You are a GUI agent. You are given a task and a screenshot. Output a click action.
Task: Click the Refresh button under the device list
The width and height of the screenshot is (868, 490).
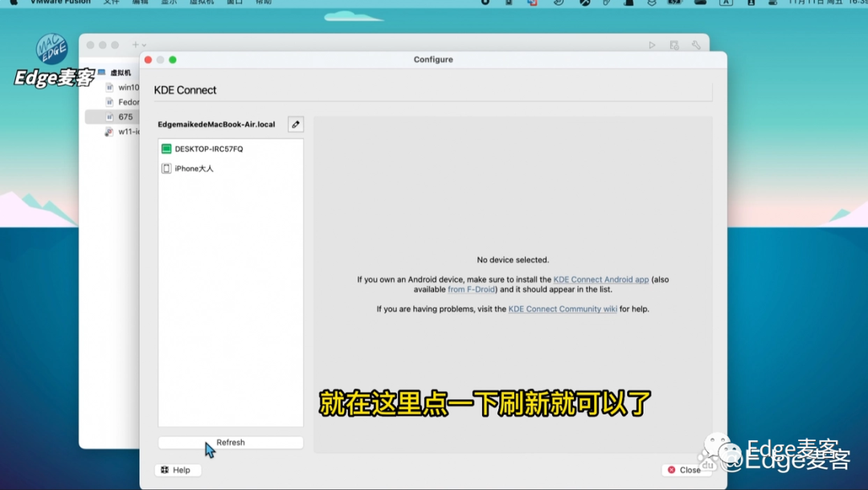point(231,443)
